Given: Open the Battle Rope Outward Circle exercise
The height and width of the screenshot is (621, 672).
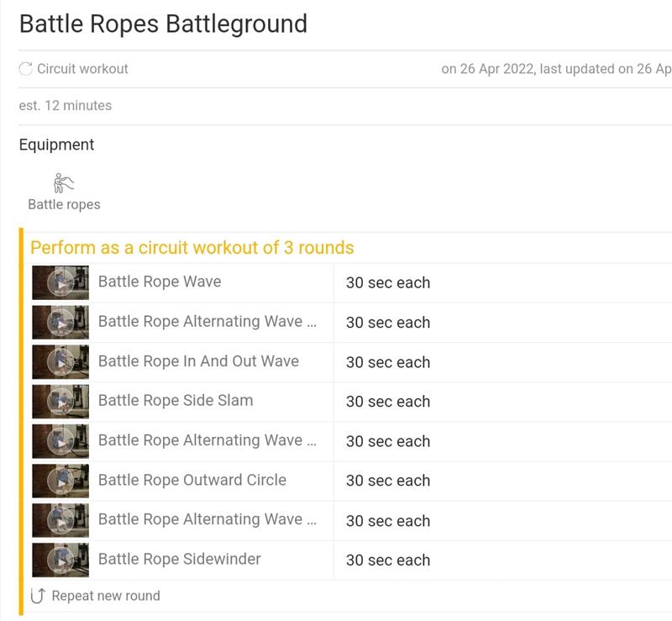Looking at the screenshot, I should (x=192, y=480).
